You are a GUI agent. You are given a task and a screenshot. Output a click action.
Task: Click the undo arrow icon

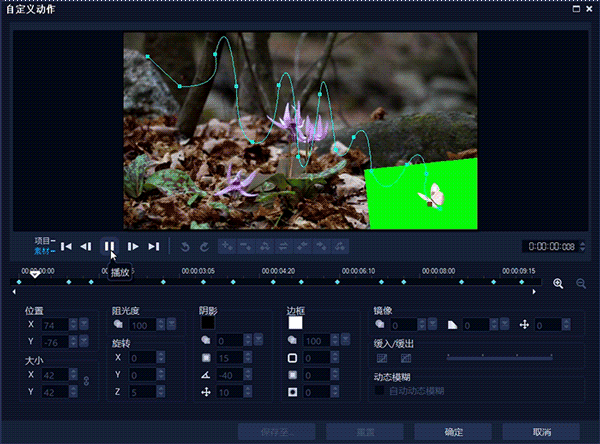(185, 246)
